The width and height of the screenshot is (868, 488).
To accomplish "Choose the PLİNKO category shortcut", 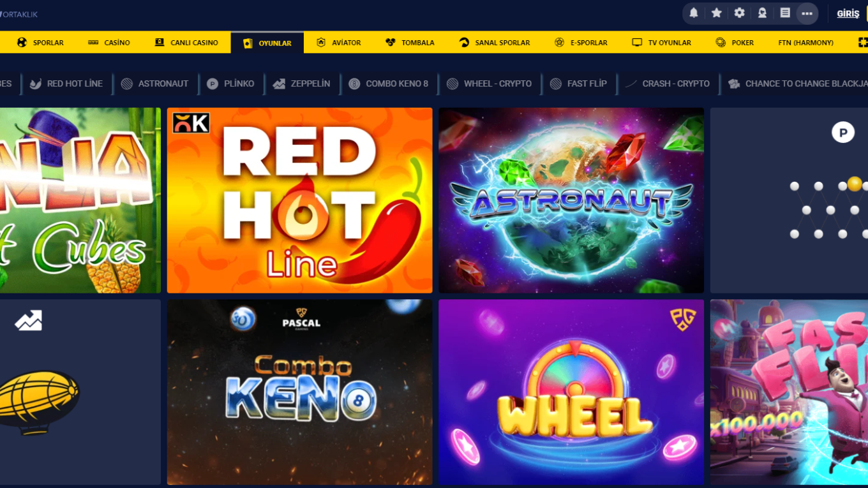I will coord(230,84).
